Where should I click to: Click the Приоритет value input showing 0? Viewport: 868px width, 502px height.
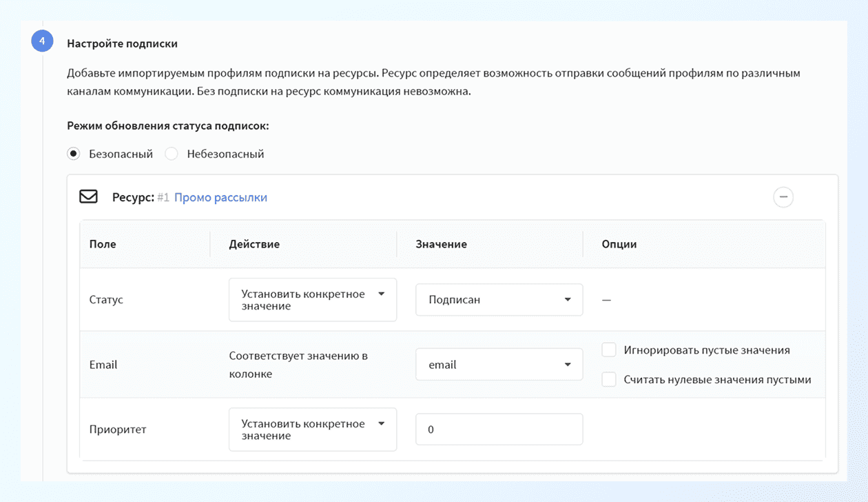click(x=499, y=429)
